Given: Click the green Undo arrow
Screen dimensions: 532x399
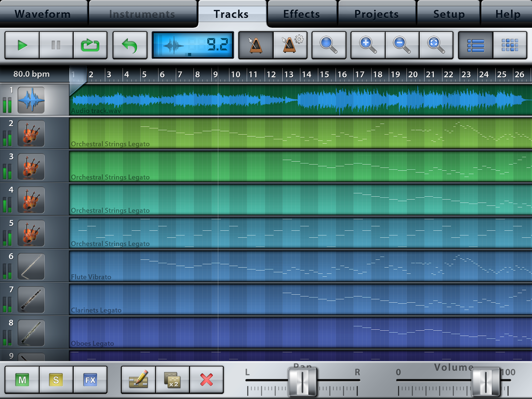Looking at the screenshot, I should (130, 45).
